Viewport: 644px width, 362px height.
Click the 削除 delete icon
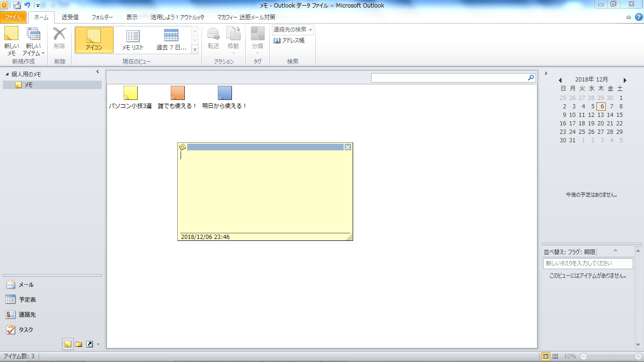59,39
